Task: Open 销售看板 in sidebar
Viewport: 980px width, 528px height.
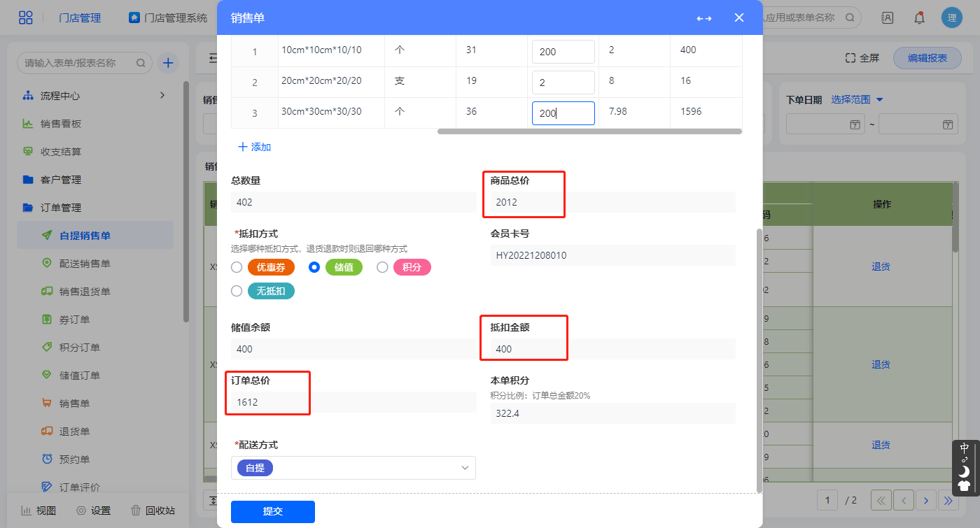Action: point(61,124)
